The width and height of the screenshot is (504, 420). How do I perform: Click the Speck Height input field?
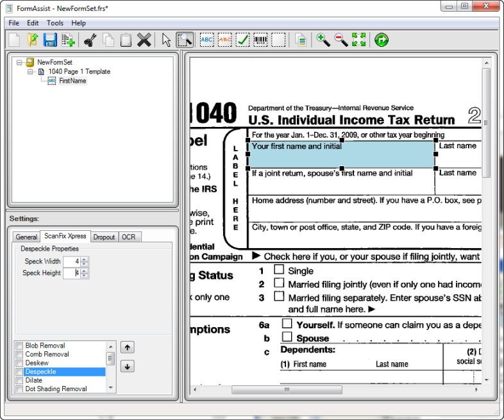(72, 273)
